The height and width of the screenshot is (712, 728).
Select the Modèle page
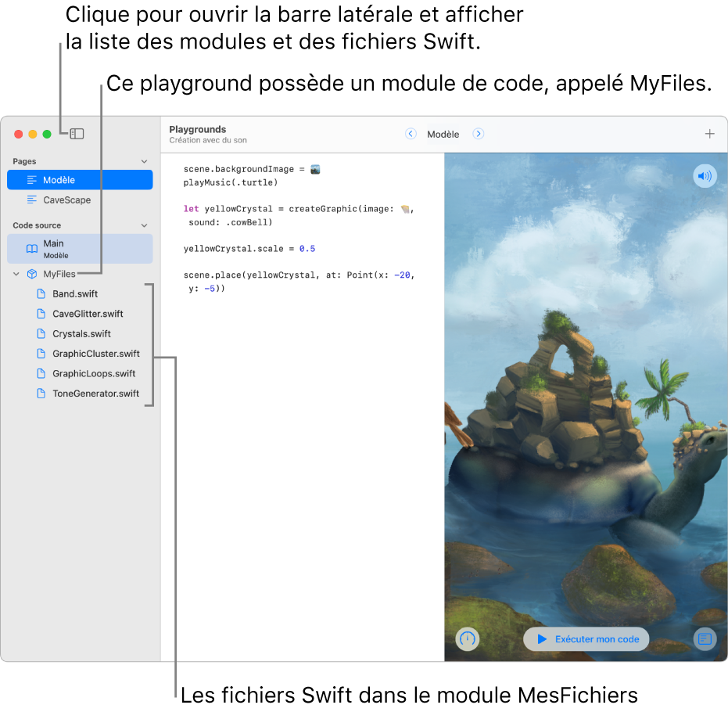(x=80, y=180)
